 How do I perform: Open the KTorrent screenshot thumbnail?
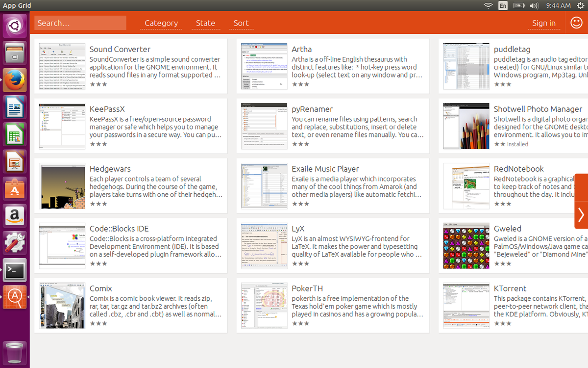tap(466, 306)
